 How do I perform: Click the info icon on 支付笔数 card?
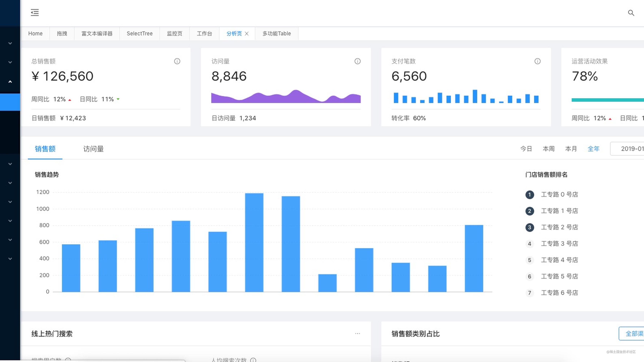pyautogui.click(x=537, y=61)
